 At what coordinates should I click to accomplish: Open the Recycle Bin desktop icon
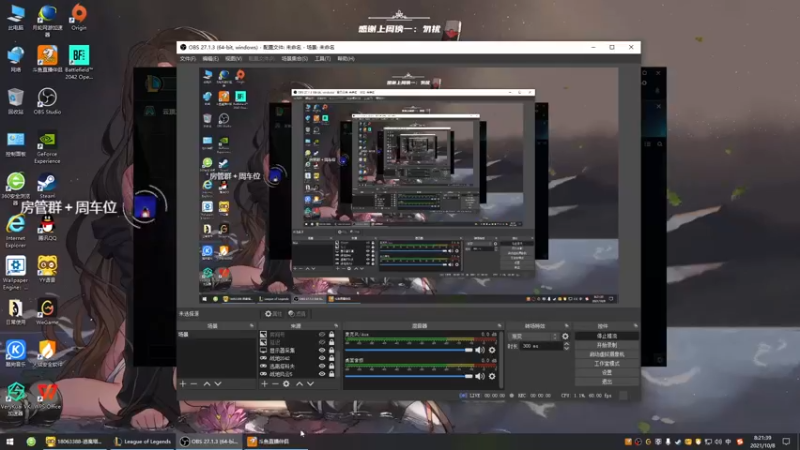click(15, 101)
